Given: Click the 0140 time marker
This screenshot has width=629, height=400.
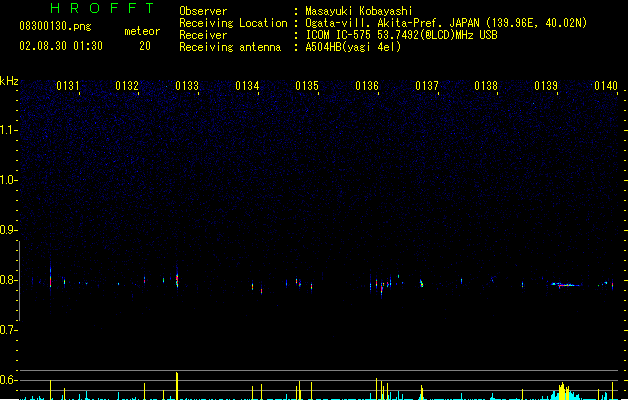Looking at the screenshot, I should pyautogui.click(x=606, y=86).
